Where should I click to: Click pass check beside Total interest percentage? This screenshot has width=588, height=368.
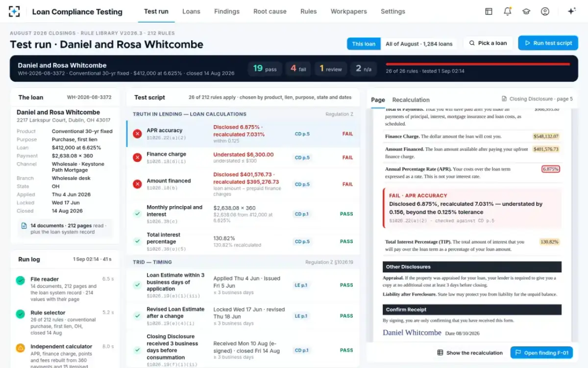point(138,241)
